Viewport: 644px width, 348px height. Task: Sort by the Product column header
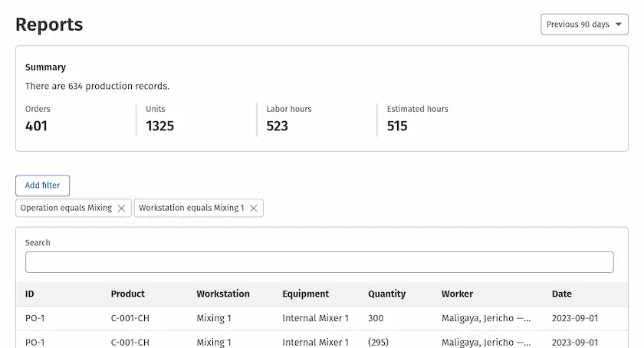(128, 294)
